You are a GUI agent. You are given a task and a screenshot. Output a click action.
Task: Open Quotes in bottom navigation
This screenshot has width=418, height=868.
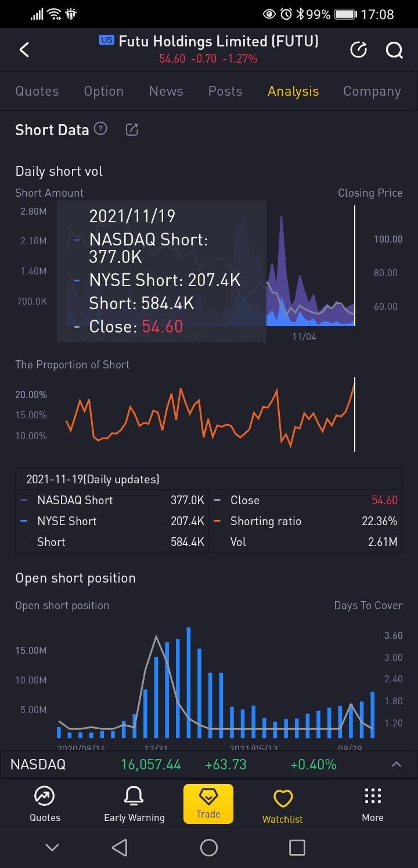click(45, 804)
